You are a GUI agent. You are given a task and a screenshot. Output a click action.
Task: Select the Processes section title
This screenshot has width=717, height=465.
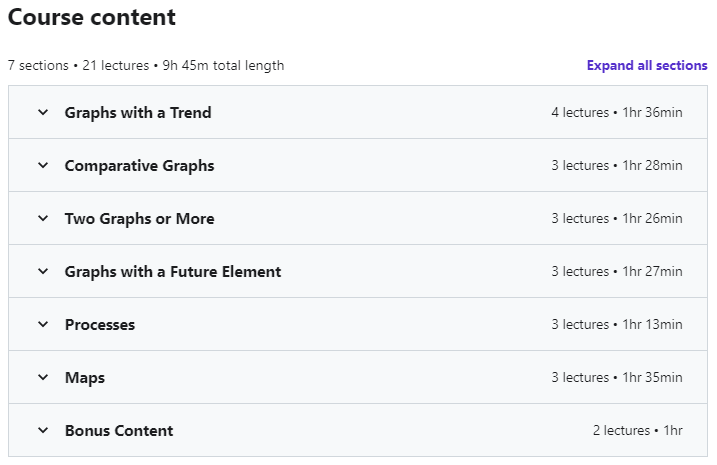(x=100, y=325)
